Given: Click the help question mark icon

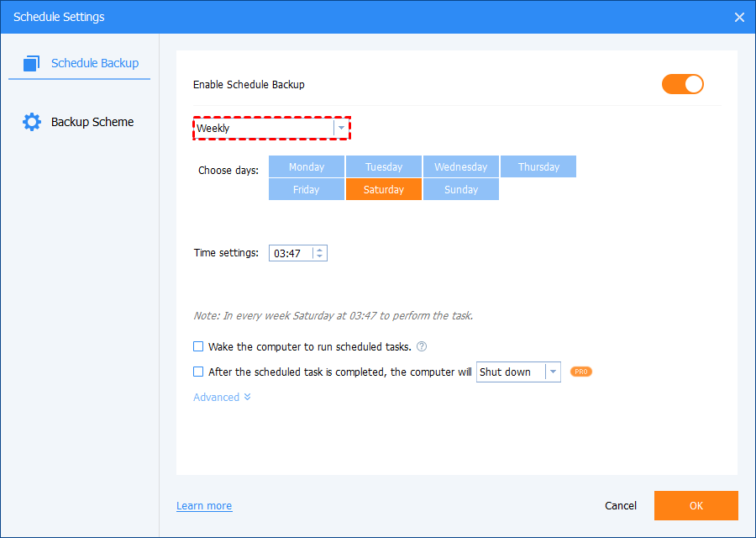Looking at the screenshot, I should click(422, 346).
